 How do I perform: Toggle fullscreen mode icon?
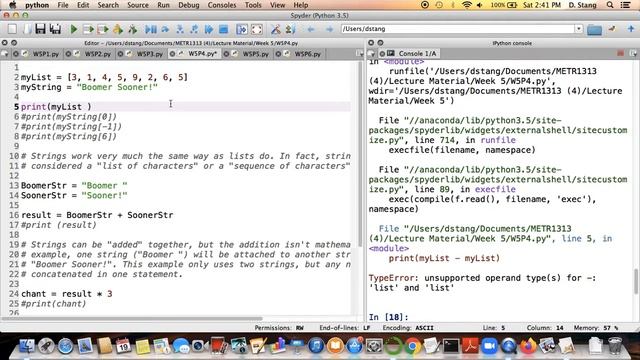click(x=257, y=29)
